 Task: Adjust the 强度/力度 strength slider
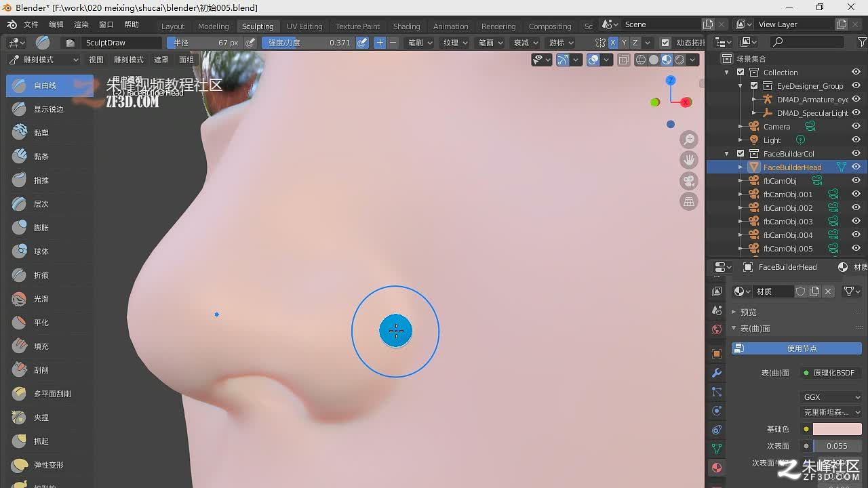(309, 43)
